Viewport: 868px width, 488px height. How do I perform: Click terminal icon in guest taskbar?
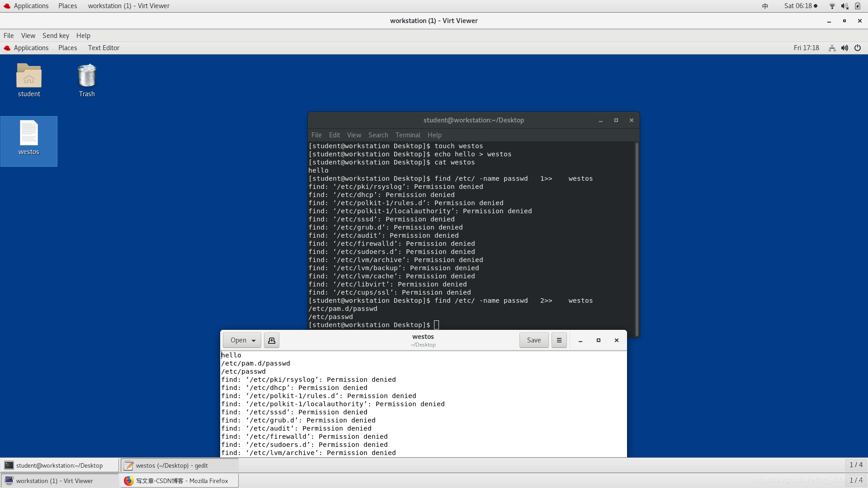point(9,465)
